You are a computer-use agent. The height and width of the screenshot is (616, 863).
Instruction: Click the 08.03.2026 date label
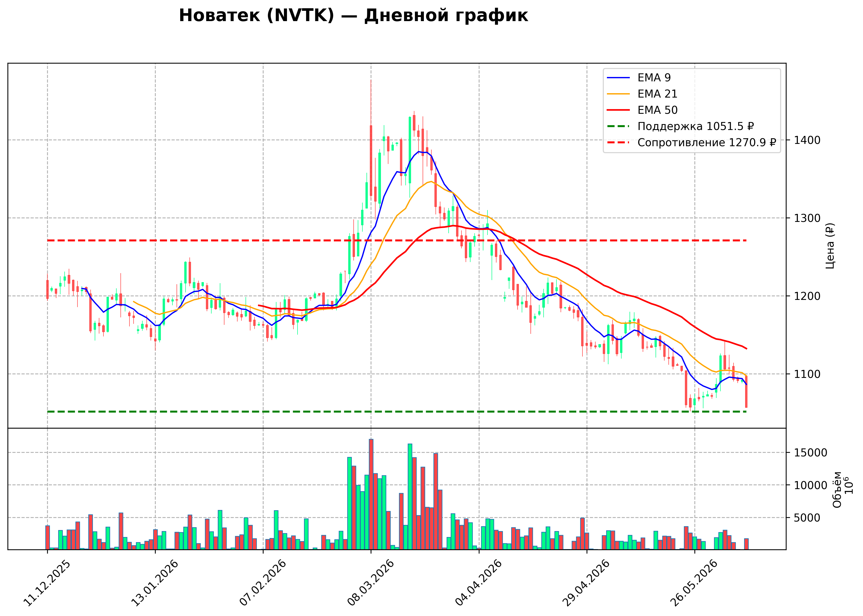371,583
